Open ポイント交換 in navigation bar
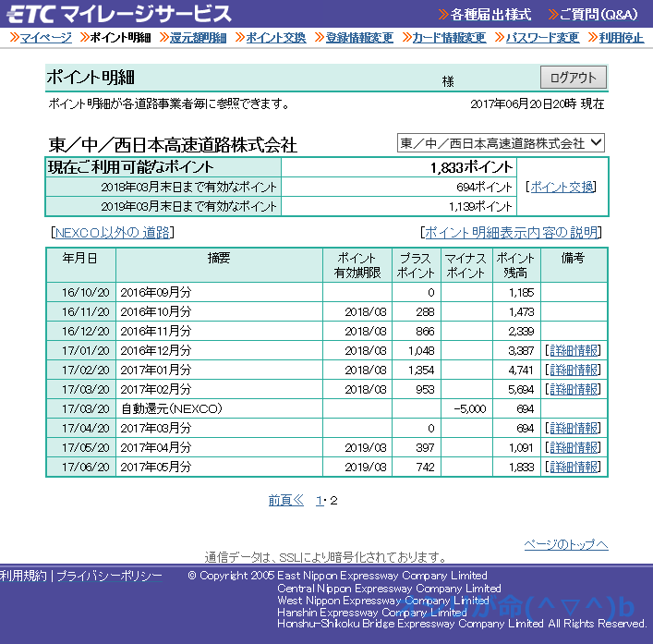This screenshot has height=644, width=653. click(x=276, y=38)
